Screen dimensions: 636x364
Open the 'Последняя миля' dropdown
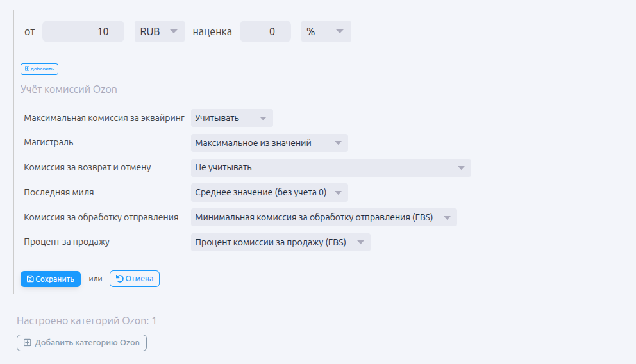(x=269, y=192)
